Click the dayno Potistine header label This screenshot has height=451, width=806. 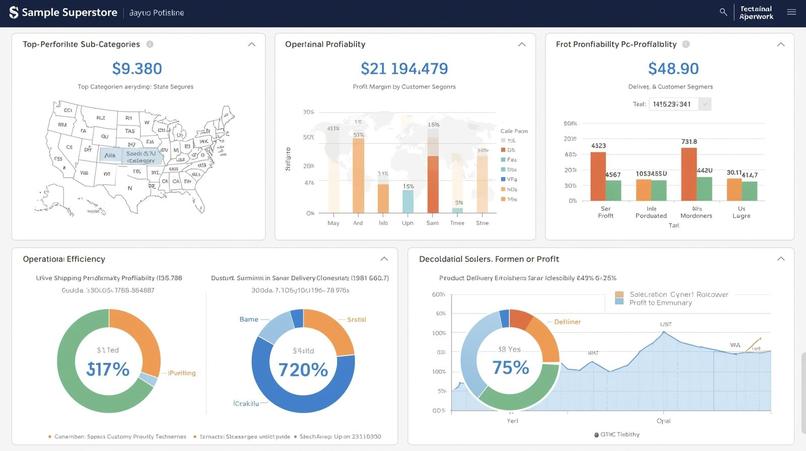click(156, 13)
